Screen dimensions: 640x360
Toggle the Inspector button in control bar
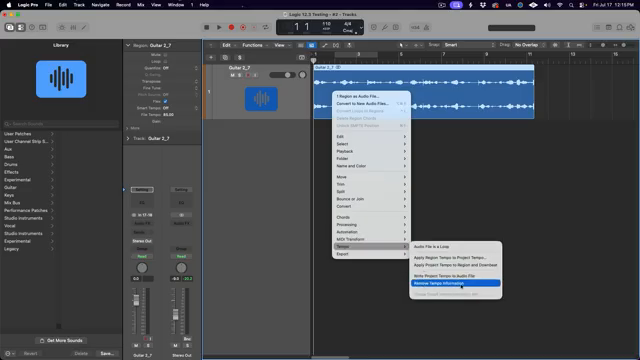pos(21,27)
